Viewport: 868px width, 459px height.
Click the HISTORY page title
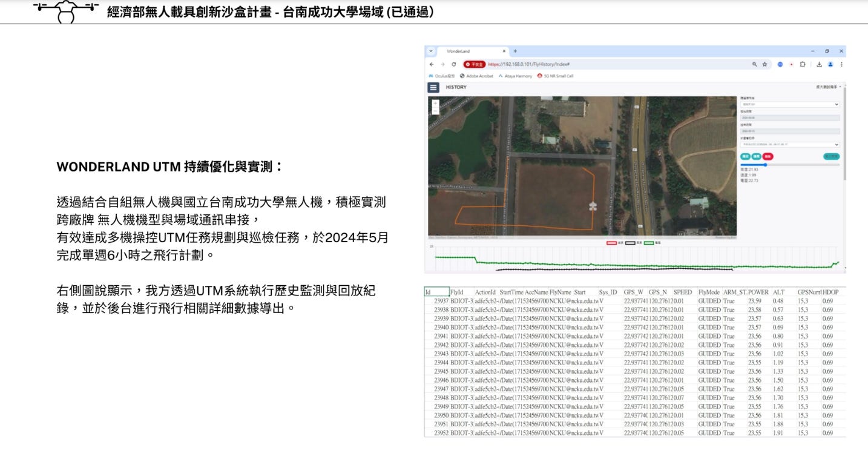456,87
